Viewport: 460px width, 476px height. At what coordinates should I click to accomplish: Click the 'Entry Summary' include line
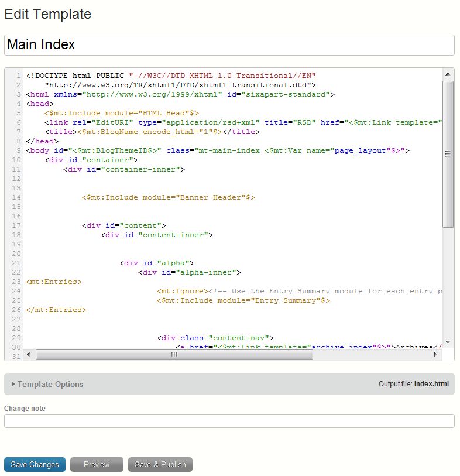click(x=243, y=300)
